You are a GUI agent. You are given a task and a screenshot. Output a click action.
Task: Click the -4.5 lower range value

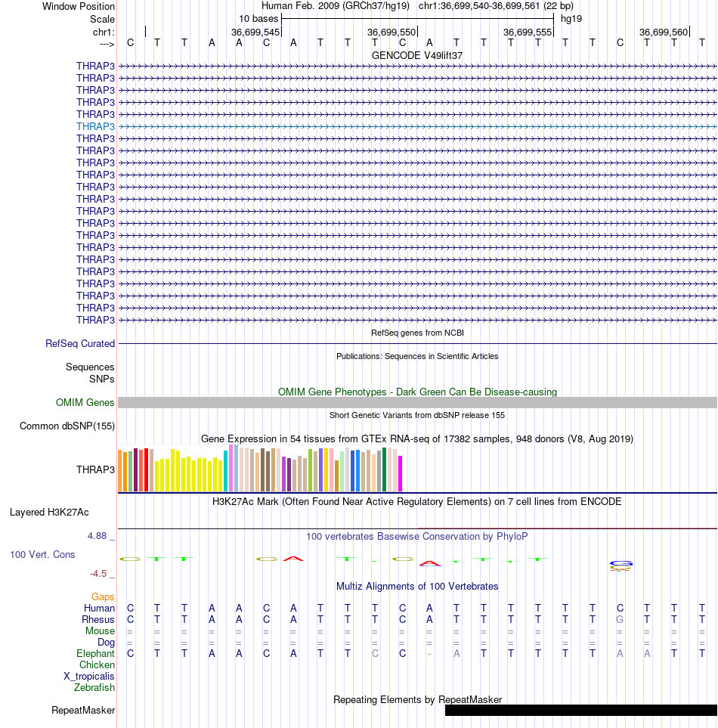point(98,573)
